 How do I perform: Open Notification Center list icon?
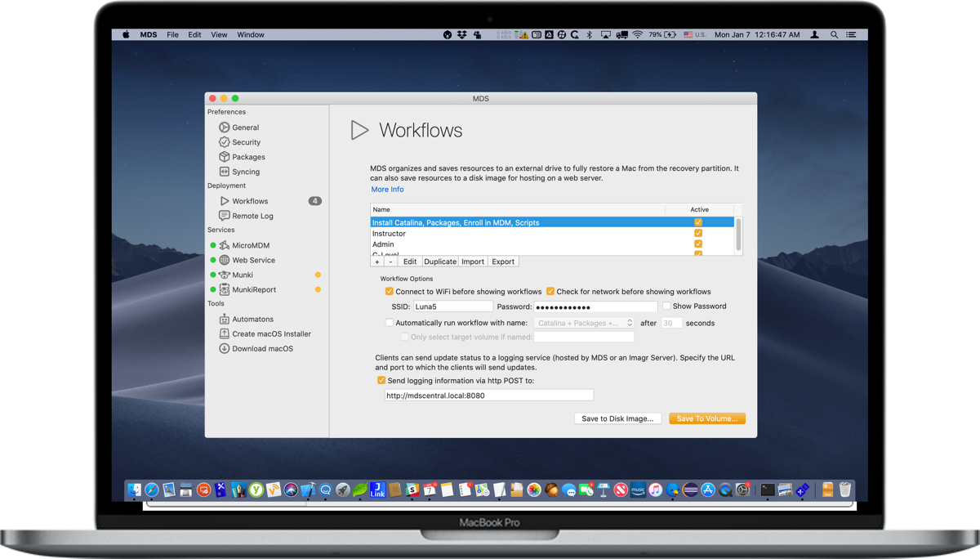pos(851,35)
